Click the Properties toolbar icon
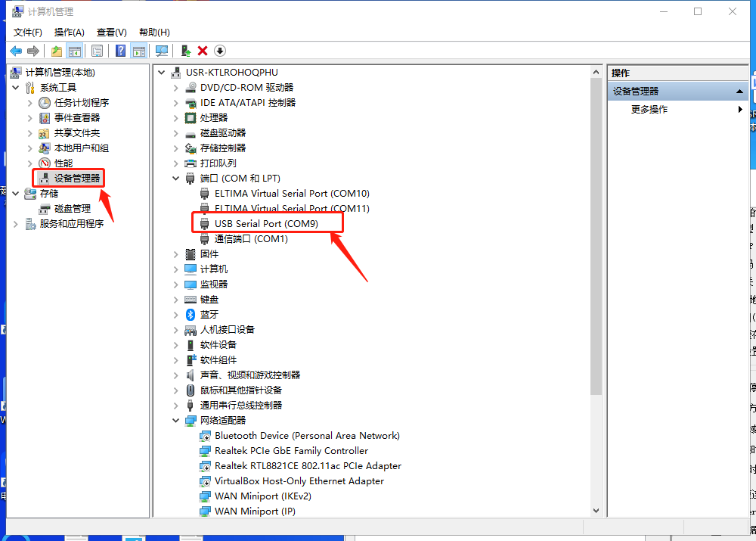This screenshot has height=541, width=756. pyautogui.click(x=97, y=51)
